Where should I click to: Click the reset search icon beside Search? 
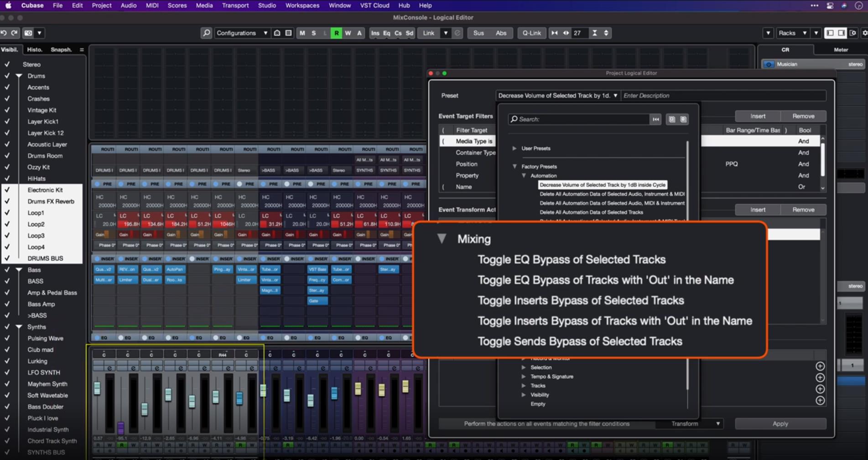click(x=655, y=119)
